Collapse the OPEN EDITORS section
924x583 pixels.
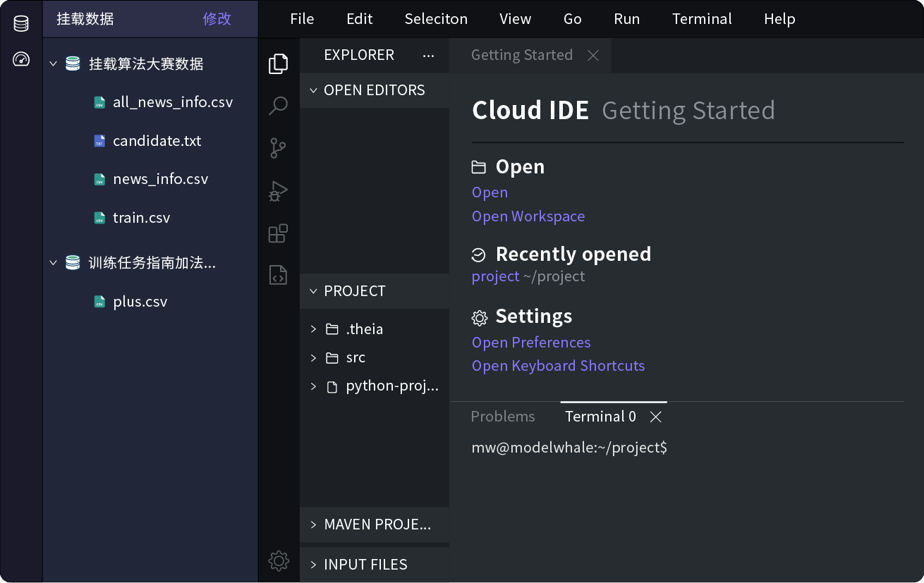(x=313, y=90)
